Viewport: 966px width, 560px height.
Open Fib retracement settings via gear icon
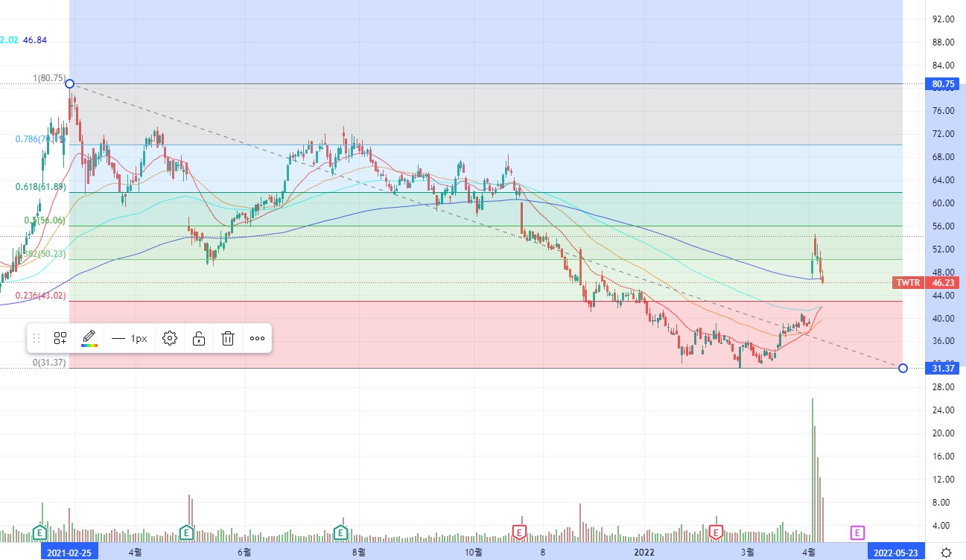[170, 338]
